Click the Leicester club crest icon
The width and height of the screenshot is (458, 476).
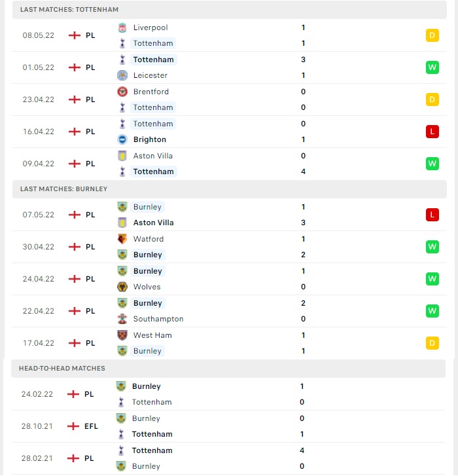pyautogui.click(x=122, y=75)
